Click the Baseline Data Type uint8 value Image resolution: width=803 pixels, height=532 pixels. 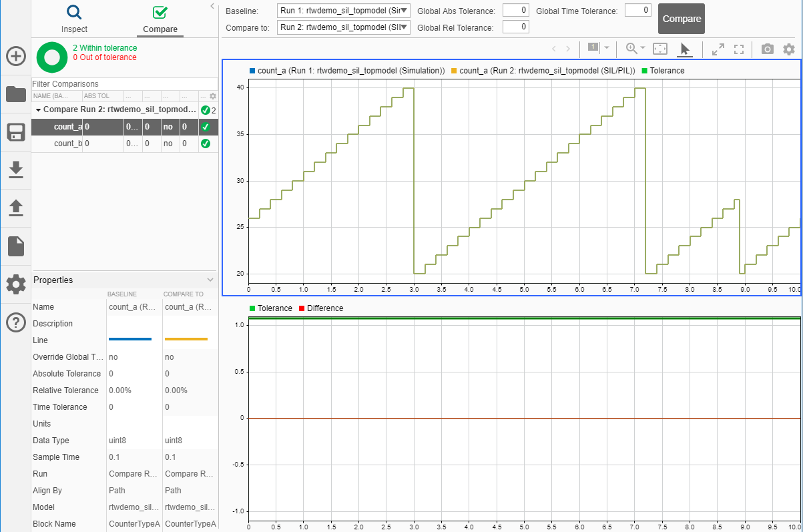[118, 441]
